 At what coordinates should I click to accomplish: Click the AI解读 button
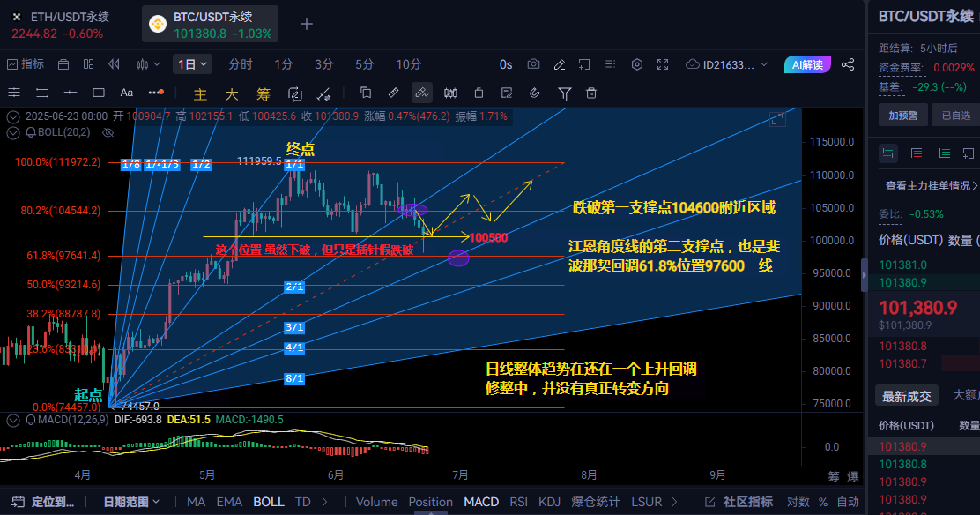pos(807,64)
